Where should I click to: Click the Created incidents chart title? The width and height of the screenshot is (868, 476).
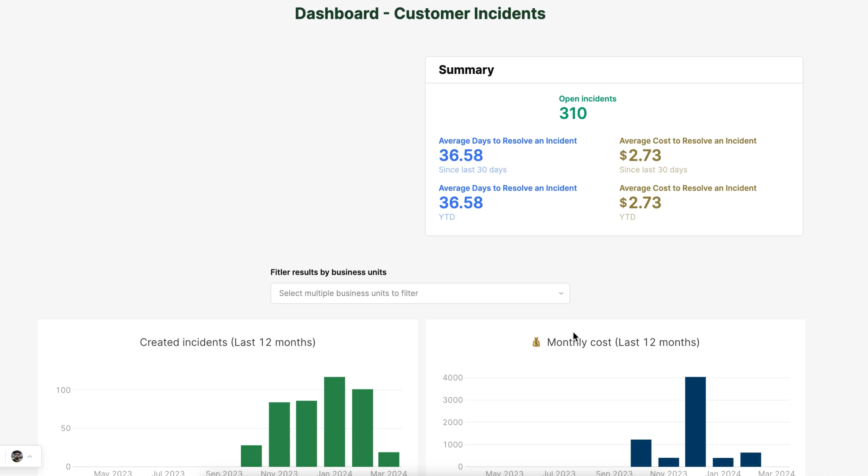pos(227,342)
